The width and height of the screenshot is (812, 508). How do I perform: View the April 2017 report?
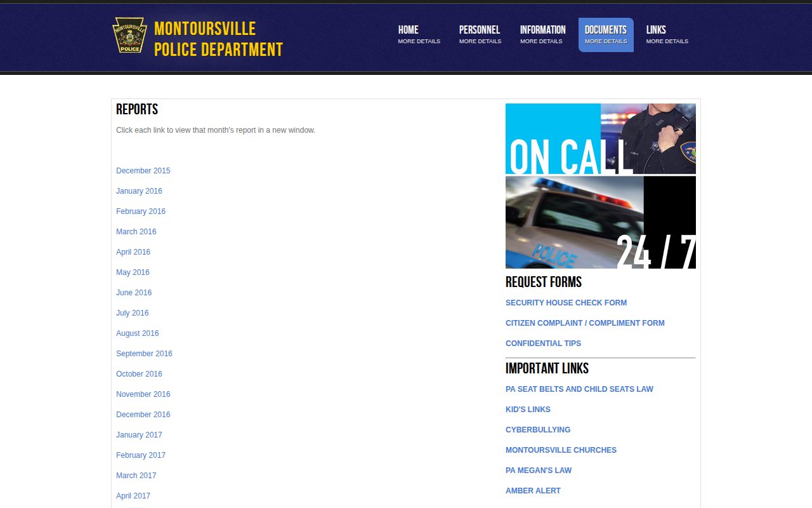coord(133,496)
